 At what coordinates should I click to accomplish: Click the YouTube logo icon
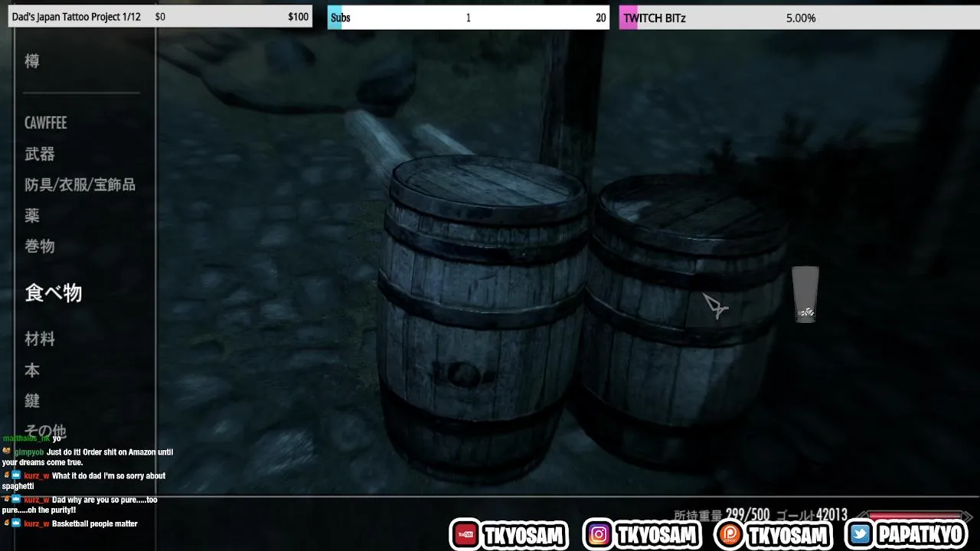point(465,534)
